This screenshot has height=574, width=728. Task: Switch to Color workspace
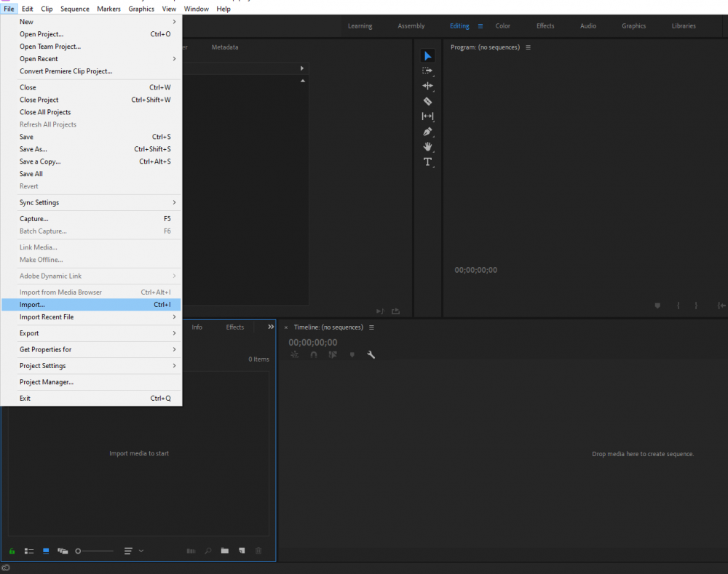(503, 26)
